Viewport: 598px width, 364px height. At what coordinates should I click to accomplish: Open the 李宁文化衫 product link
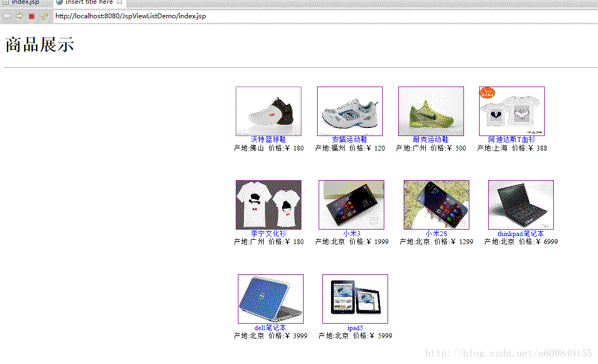tap(269, 233)
